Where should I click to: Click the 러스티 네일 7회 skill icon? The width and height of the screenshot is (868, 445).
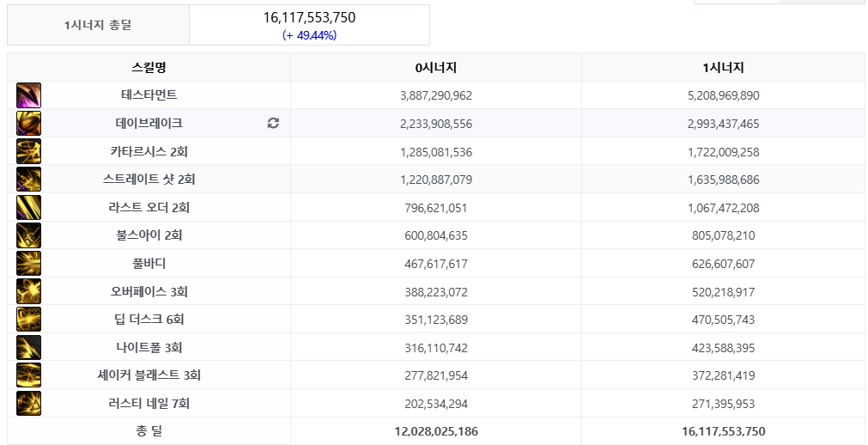click(28, 403)
